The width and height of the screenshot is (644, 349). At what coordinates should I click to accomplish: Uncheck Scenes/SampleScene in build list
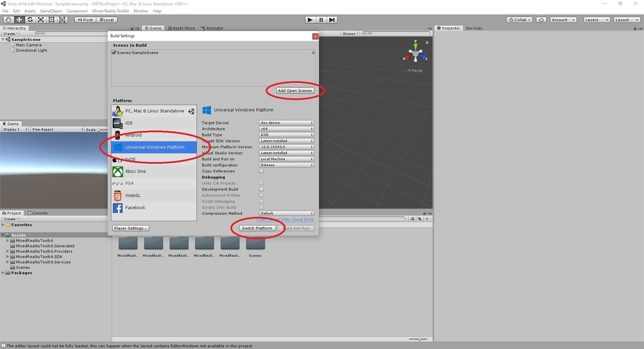[114, 53]
